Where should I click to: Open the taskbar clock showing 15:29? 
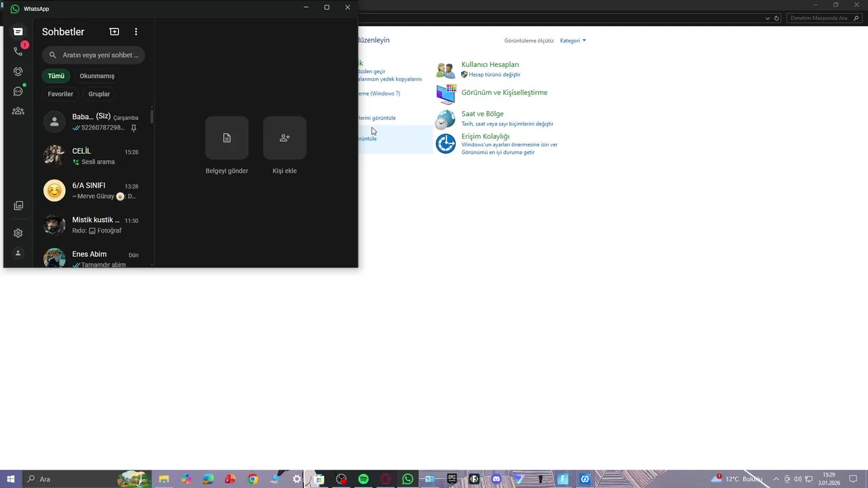829,479
